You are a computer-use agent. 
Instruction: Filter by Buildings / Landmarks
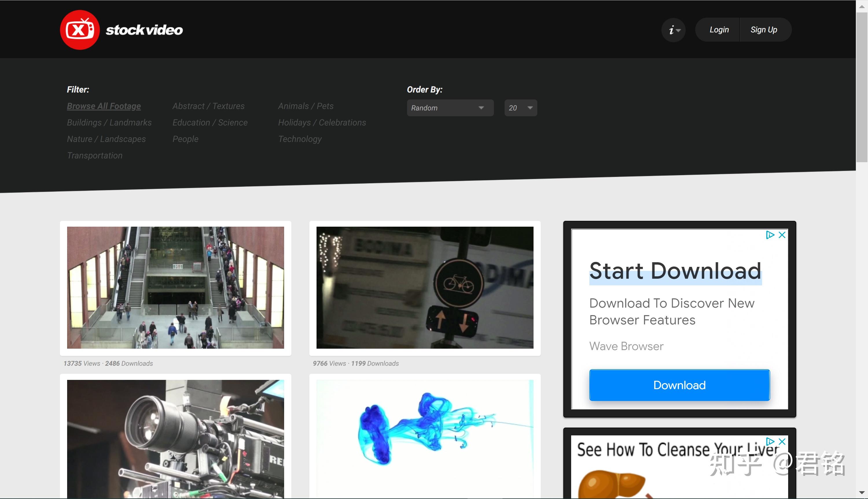tap(109, 123)
